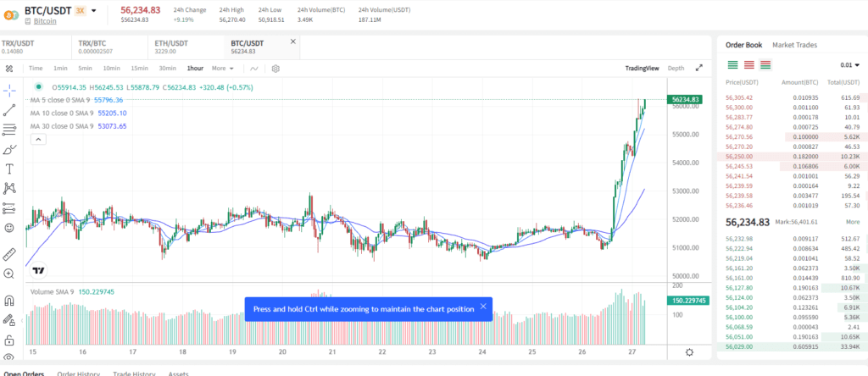The width and height of the screenshot is (868, 376).
Task: Select the trend line drawing tool
Action: click(x=9, y=109)
